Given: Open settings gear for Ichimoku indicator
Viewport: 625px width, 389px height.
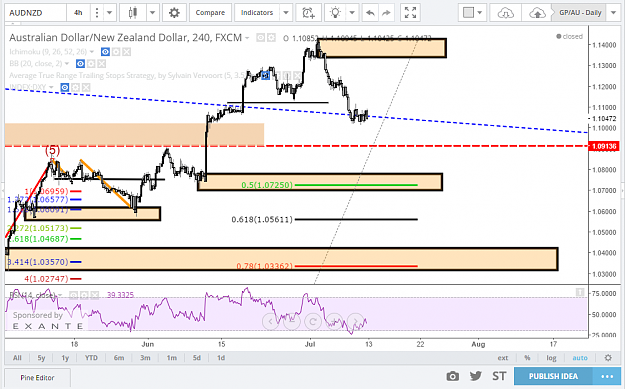Looking at the screenshot, I should (x=116, y=52).
